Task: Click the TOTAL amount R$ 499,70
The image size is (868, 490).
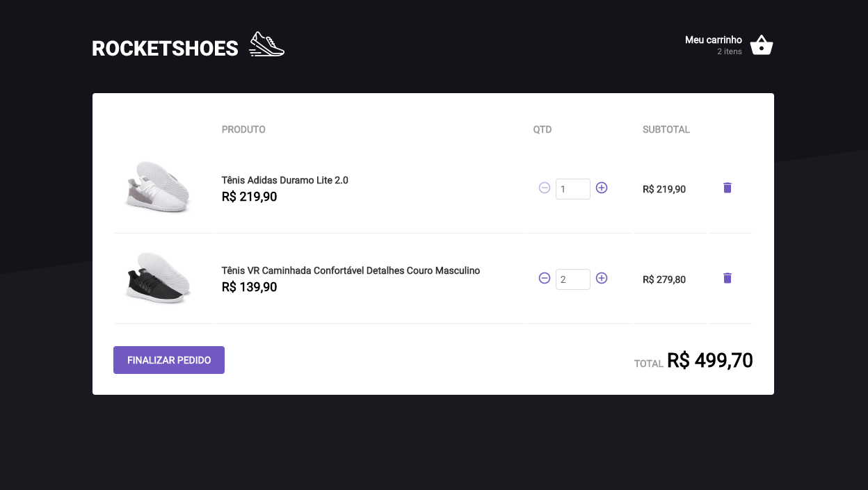Action: point(709,359)
